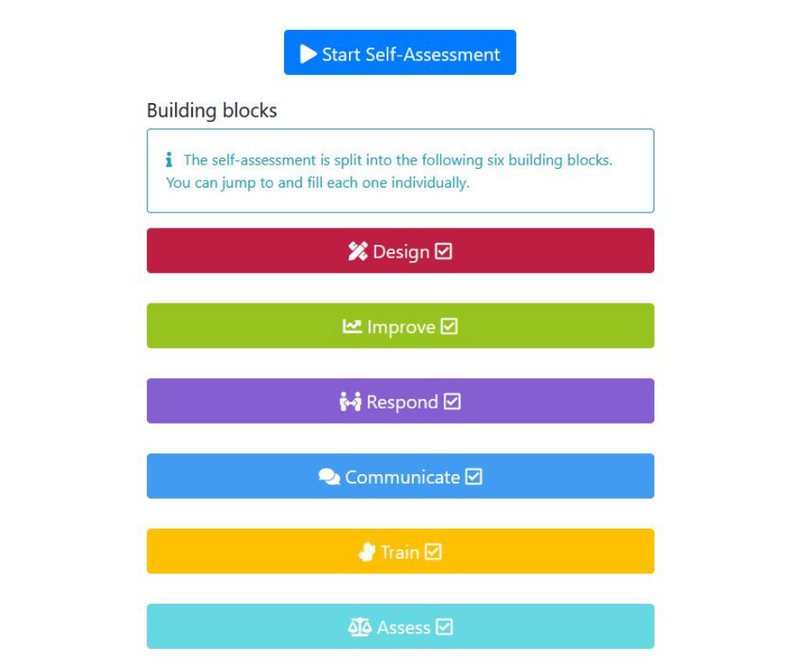This screenshot has width=802, height=672.
Task: Open the green Improve building block
Action: tap(400, 326)
